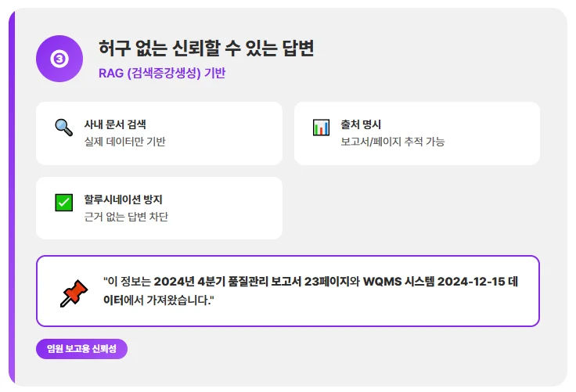Click the green checkmark icon
Screen dimensions: 576x392
(x=63, y=202)
